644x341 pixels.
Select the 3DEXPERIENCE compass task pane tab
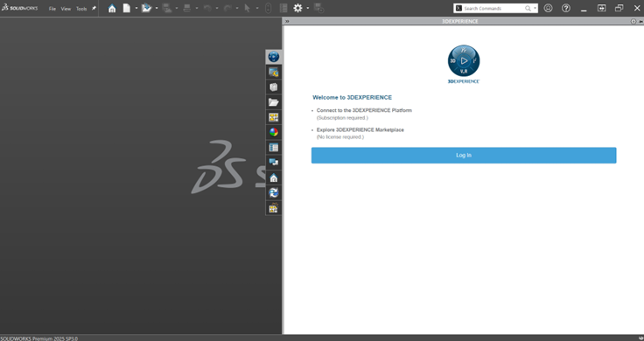[x=274, y=57]
